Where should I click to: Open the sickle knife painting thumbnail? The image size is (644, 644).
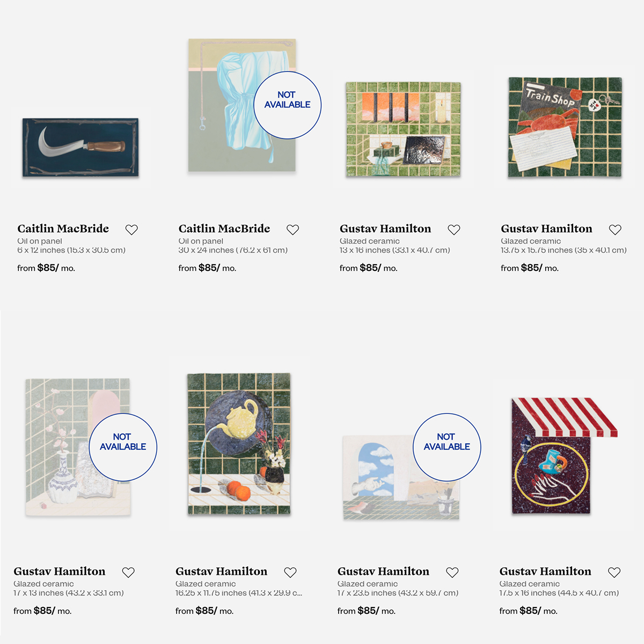coord(80,148)
